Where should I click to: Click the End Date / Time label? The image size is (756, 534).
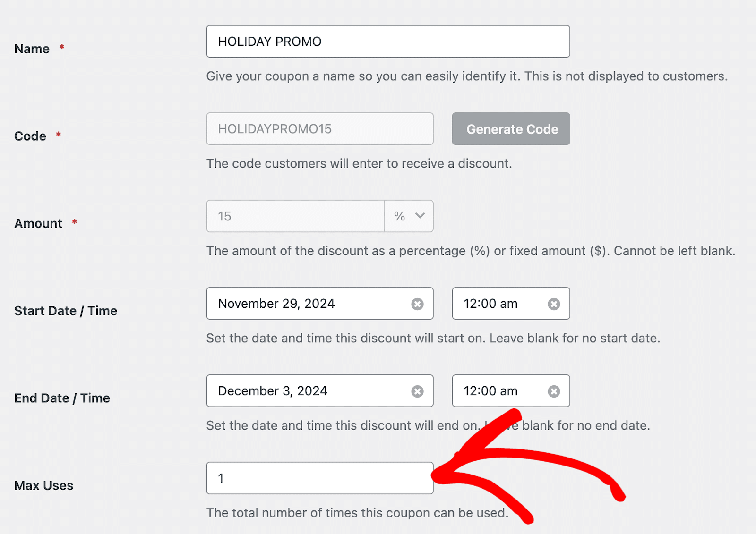click(62, 398)
